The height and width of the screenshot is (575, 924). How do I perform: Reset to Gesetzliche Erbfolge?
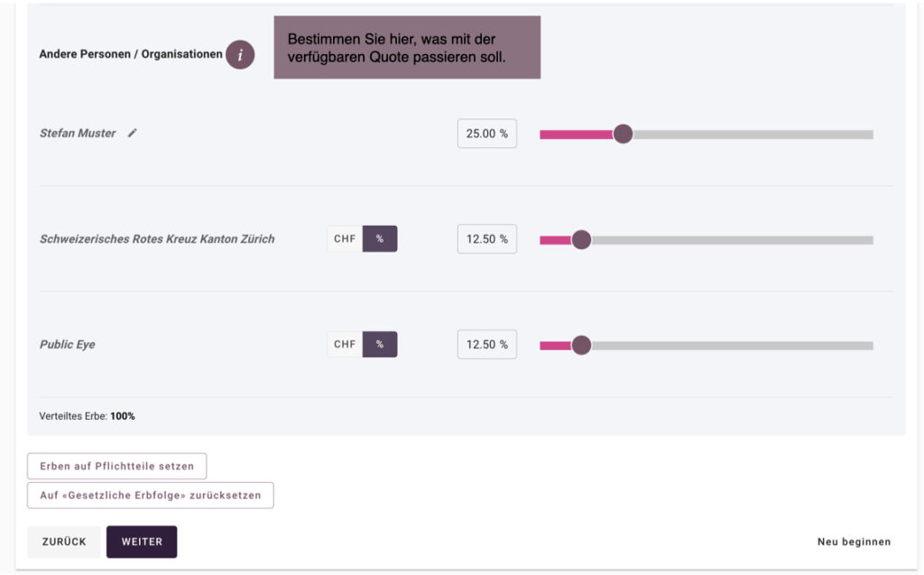tap(151, 496)
